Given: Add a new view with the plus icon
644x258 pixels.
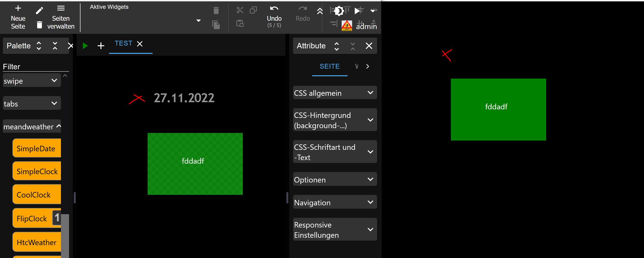Looking at the screenshot, I should coord(101,46).
